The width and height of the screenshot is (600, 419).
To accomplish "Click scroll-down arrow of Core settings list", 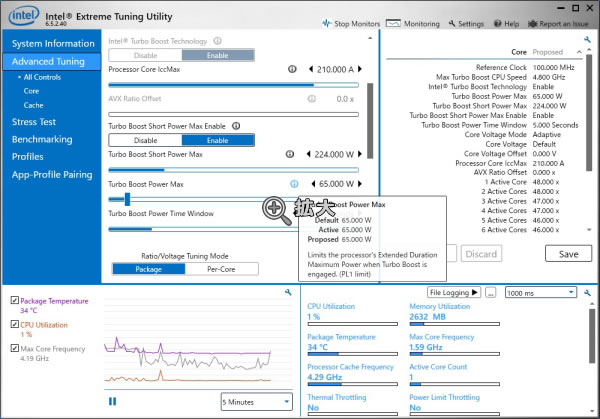I will coord(589,230).
